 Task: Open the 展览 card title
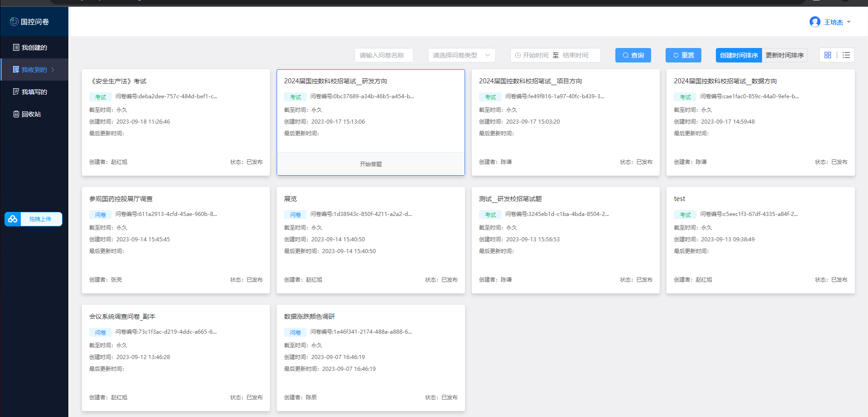pyautogui.click(x=290, y=199)
